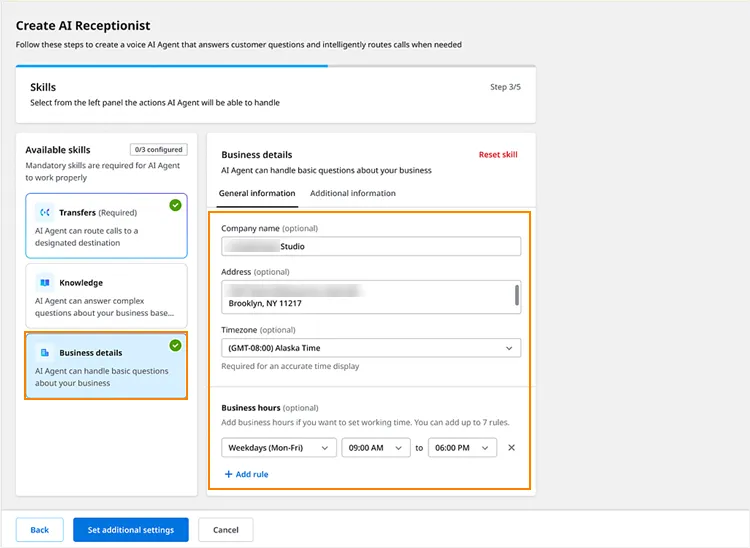Switch to the Additional information tab

(353, 193)
